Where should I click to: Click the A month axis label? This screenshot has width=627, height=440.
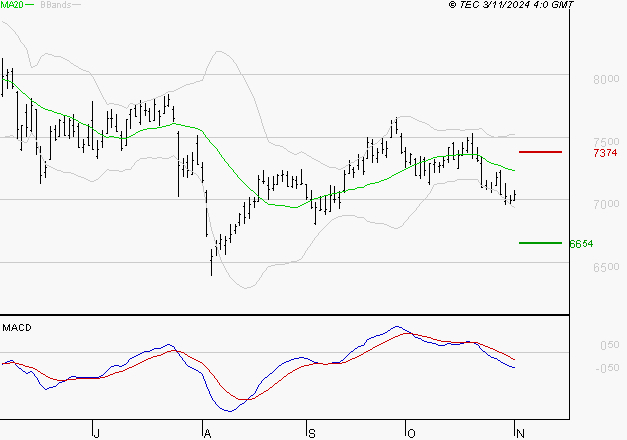(x=207, y=433)
